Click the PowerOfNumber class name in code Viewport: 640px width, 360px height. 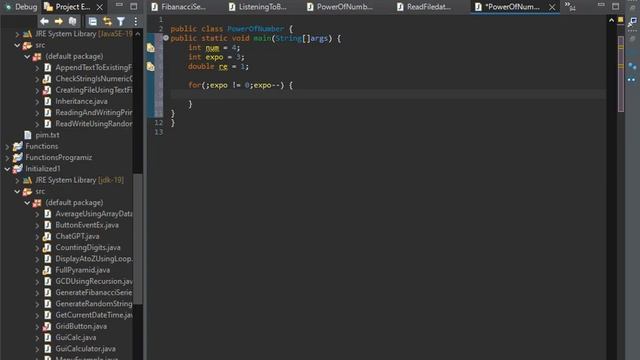pyautogui.click(x=256, y=29)
